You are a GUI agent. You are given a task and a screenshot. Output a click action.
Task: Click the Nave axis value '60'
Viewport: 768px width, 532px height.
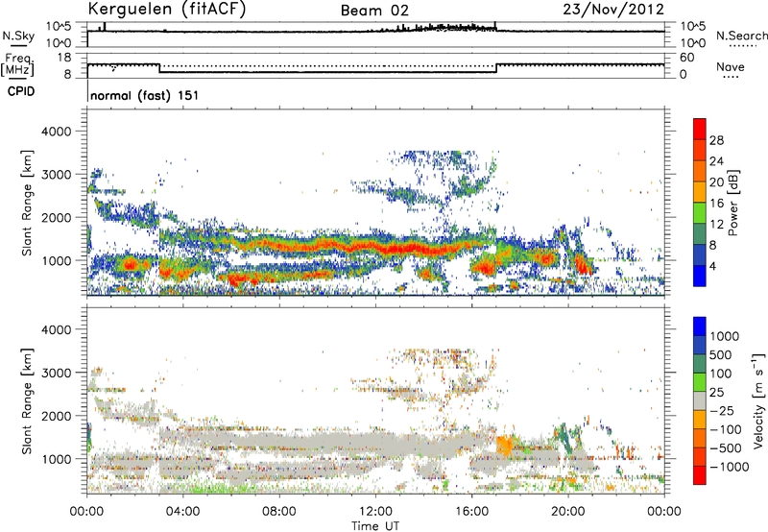point(686,58)
